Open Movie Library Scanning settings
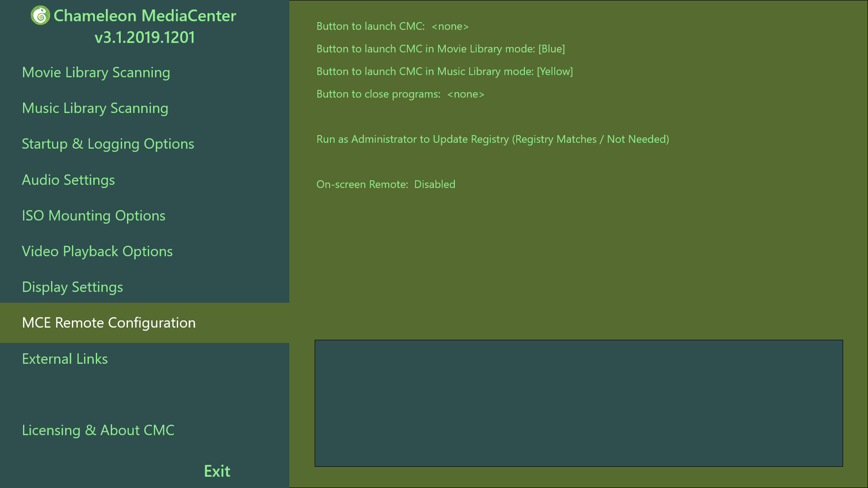This screenshot has height=488, width=868. pos(96,71)
